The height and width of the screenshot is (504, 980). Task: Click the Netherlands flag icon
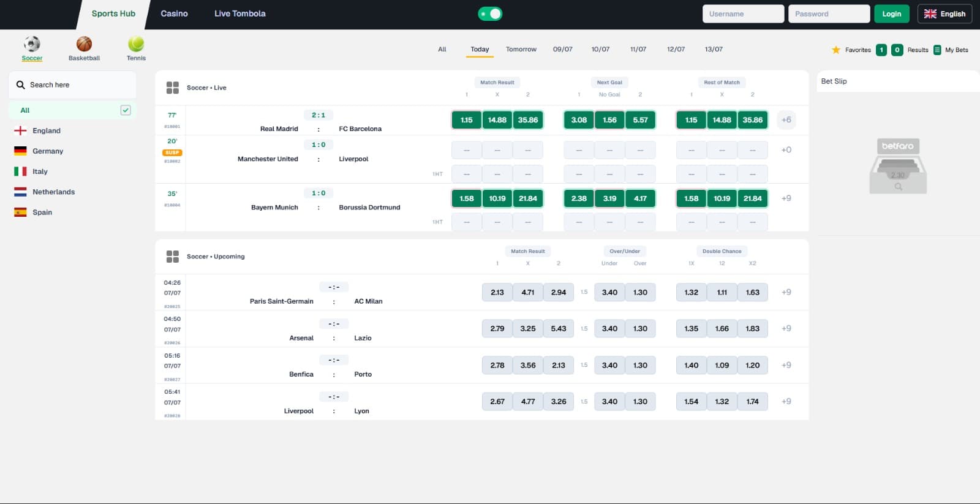pos(20,192)
